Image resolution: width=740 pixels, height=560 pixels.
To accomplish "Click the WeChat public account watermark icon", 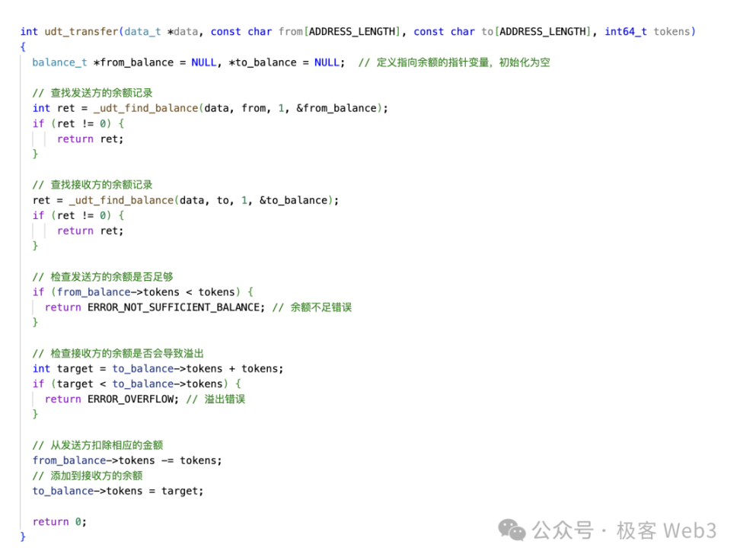I will [513, 530].
